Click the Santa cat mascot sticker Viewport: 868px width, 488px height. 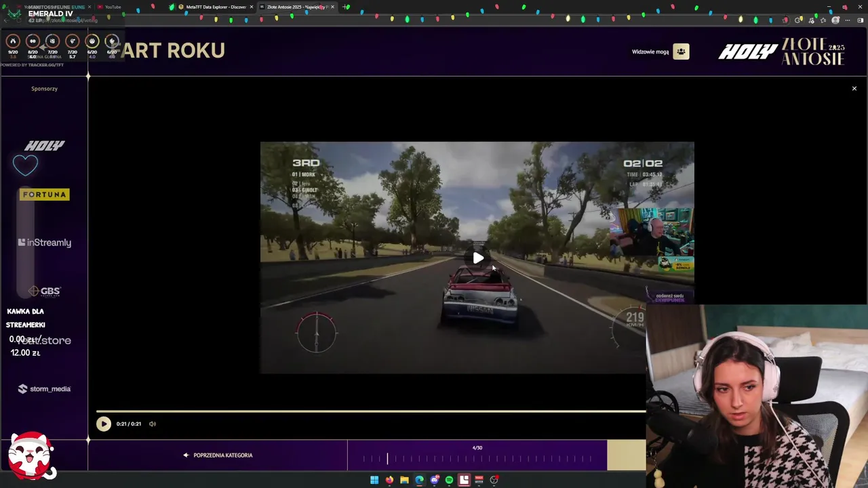tap(31, 456)
